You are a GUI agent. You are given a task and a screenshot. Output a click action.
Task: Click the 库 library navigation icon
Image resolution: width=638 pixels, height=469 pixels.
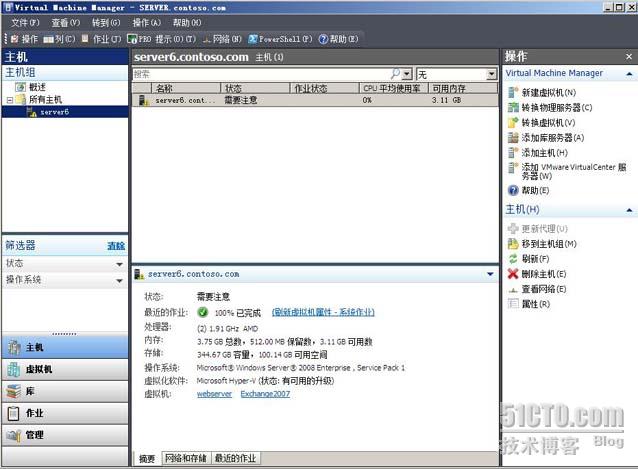point(14,391)
